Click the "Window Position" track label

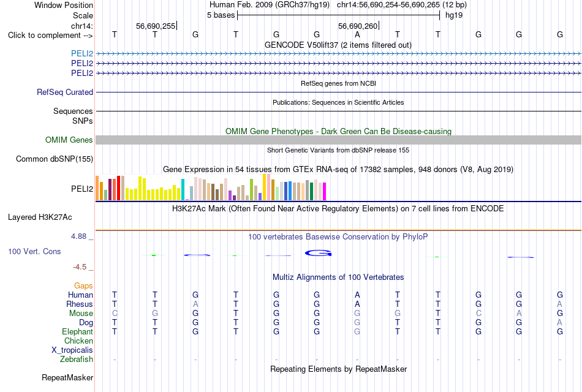click(64, 5)
